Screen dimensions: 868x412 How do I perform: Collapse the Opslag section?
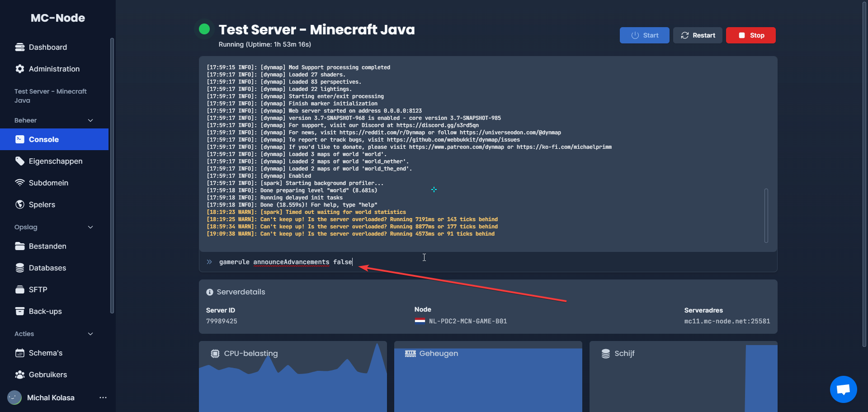90,227
